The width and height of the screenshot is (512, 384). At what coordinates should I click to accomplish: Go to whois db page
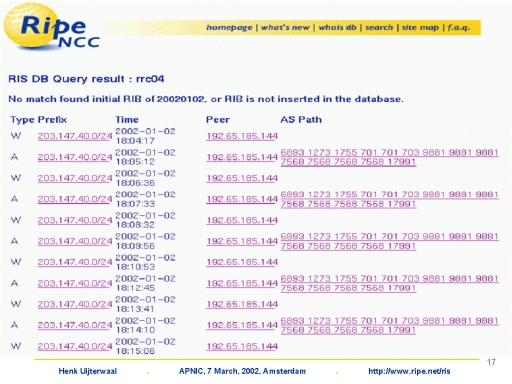(337, 28)
